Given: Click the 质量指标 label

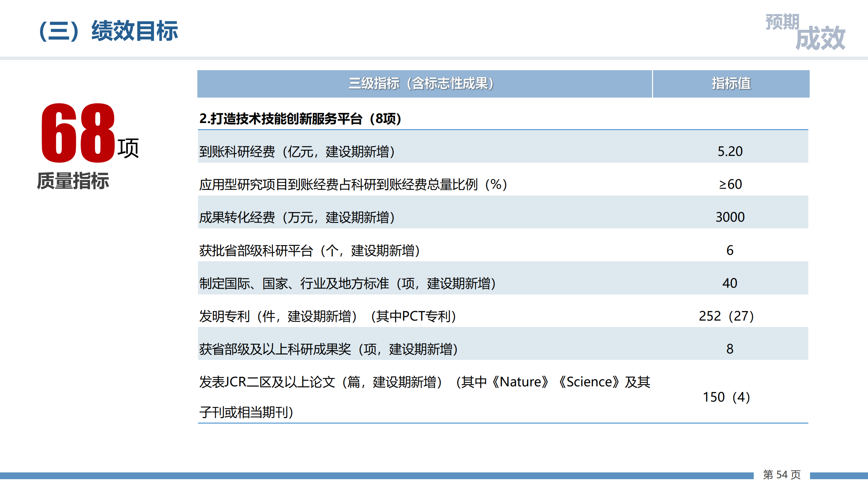Looking at the screenshot, I should [73, 181].
